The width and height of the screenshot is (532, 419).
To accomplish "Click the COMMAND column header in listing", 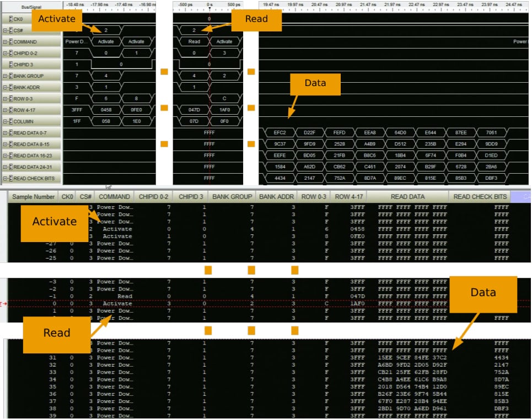I will (114, 196).
